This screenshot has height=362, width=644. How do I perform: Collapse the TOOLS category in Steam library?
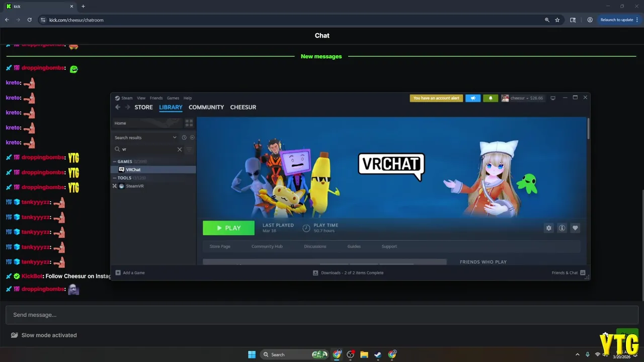coord(115,178)
